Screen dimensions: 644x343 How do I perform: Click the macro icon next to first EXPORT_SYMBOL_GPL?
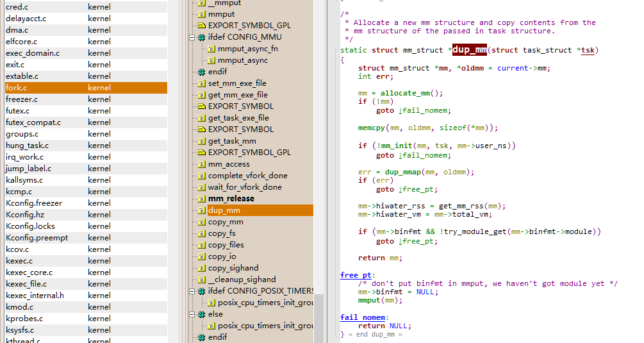pyautogui.click(x=201, y=26)
